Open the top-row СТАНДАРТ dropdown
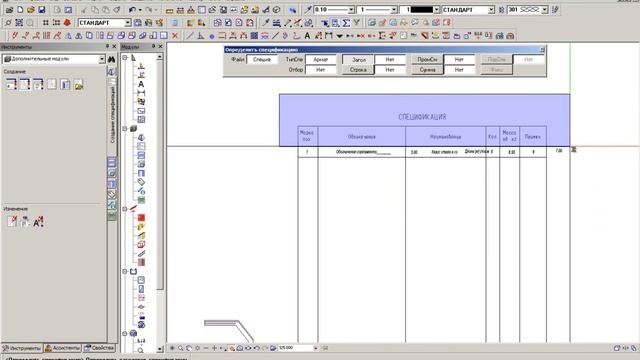 click(491, 9)
